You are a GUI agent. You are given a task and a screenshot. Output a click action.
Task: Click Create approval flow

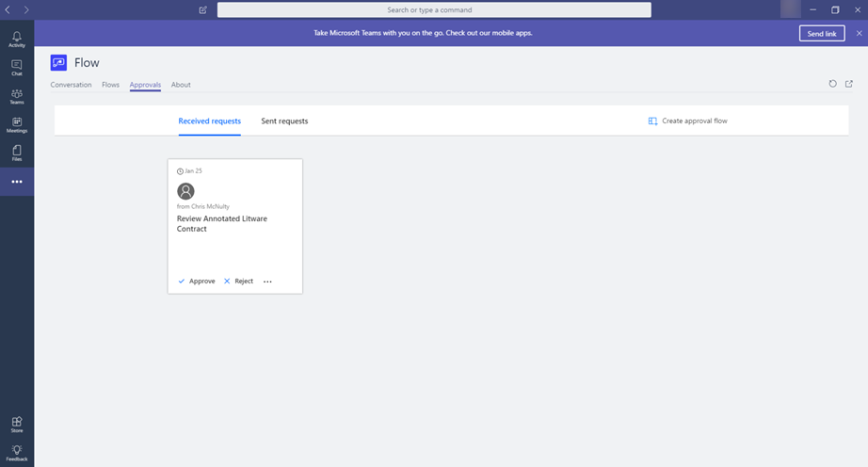[x=688, y=121]
